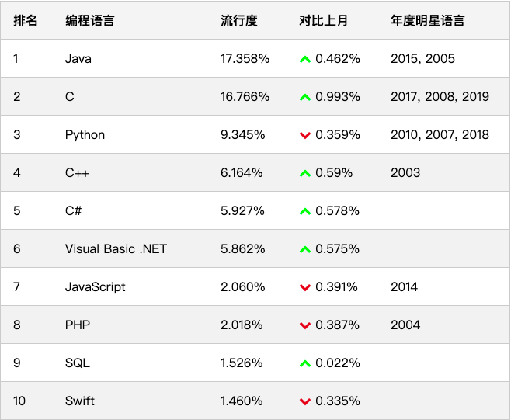Click the green up arrow in SQL row
Viewport: 511px width, 420px height.
(305, 363)
